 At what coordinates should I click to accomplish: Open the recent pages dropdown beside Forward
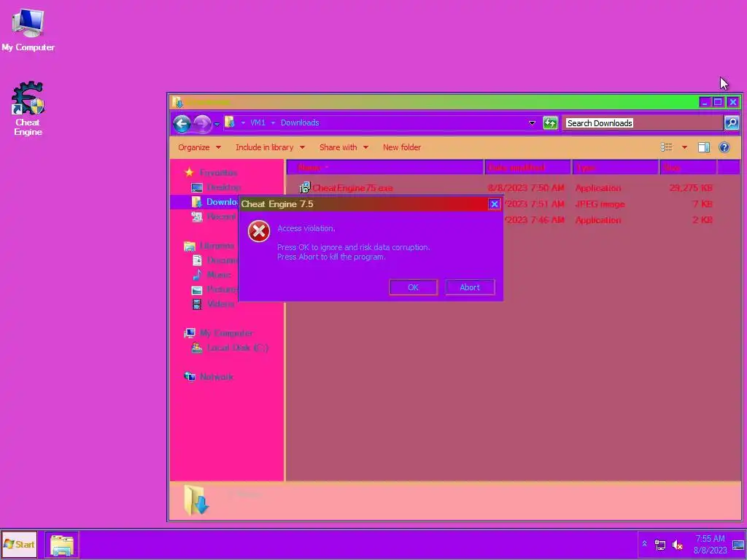tap(217, 124)
